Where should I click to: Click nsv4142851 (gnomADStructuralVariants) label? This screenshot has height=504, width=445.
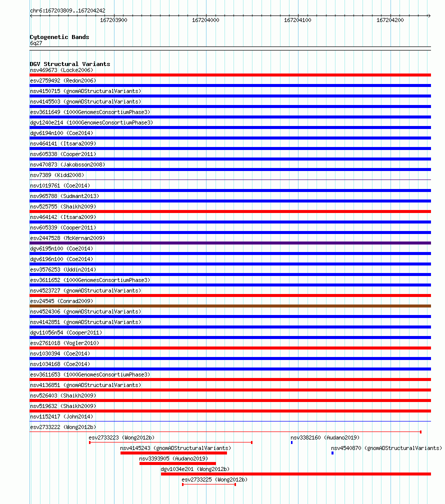pos(85,322)
